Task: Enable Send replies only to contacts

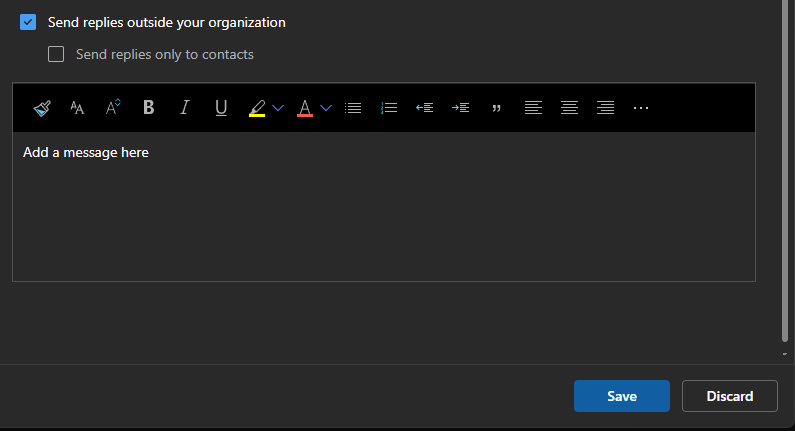Action: click(x=56, y=54)
